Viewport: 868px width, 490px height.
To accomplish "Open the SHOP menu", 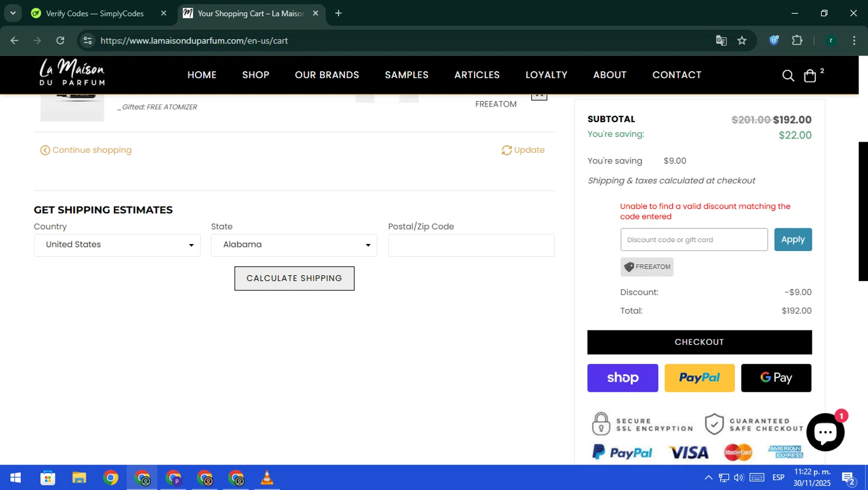I will 256,75.
